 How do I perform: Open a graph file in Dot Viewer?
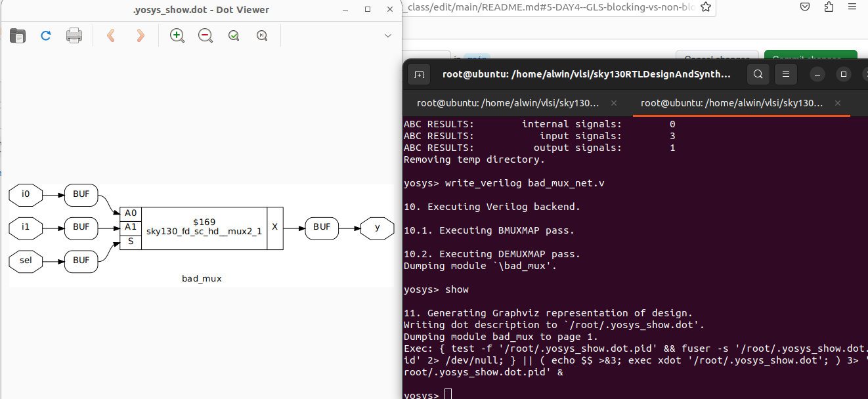pyautogui.click(x=18, y=36)
